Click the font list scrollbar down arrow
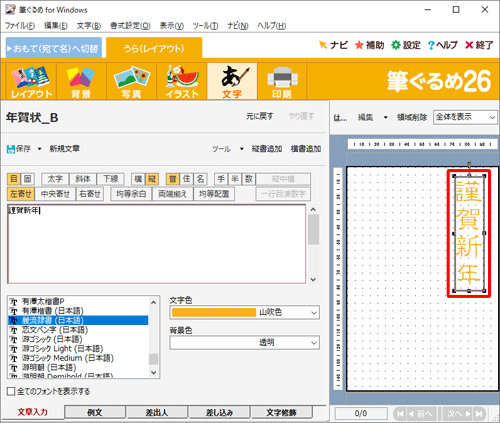The width and height of the screenshot is (500, 423). [154, 373]
